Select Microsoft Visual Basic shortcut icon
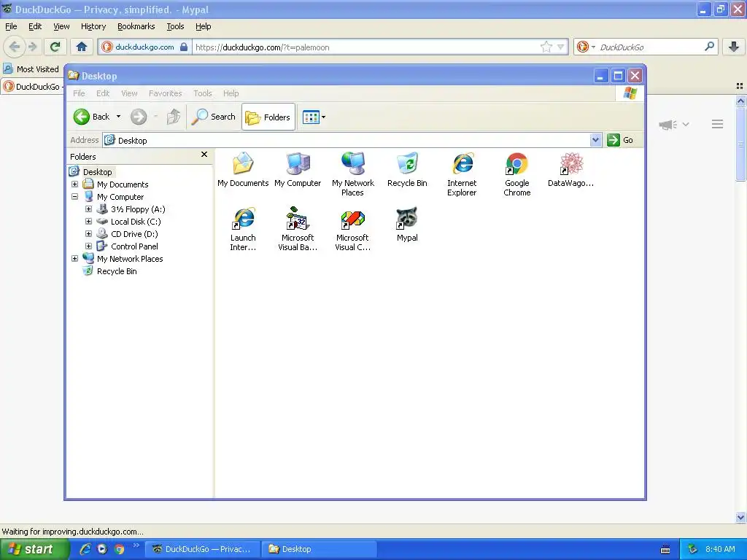This screenshot has height=560, width=747. pos(298,229)
